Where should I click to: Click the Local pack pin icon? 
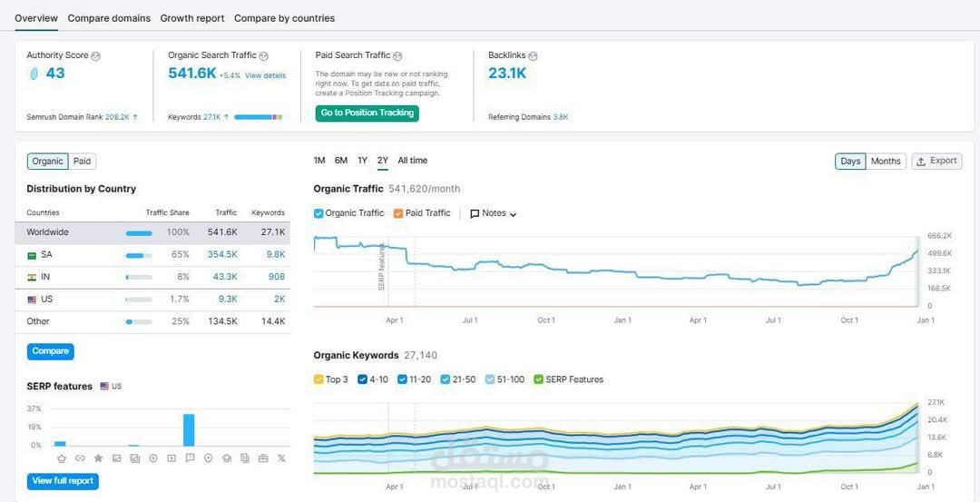click(208, 458)
